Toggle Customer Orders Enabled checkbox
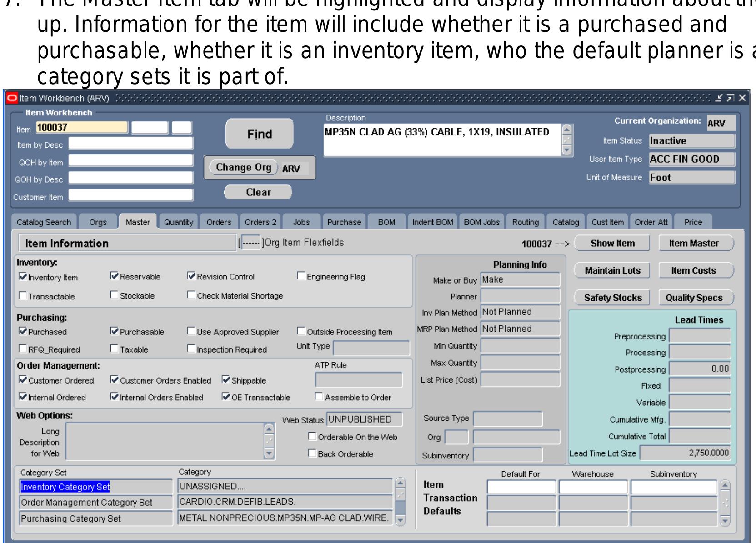Image resolution: width=756 pixels, height=543 pixels. (115, 379)
